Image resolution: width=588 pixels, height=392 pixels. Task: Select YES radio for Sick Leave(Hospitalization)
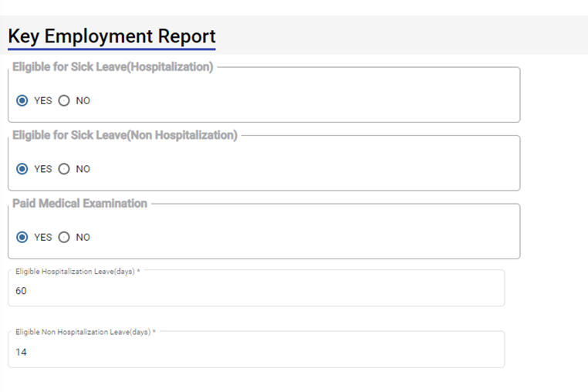click(x=22, y=100)
